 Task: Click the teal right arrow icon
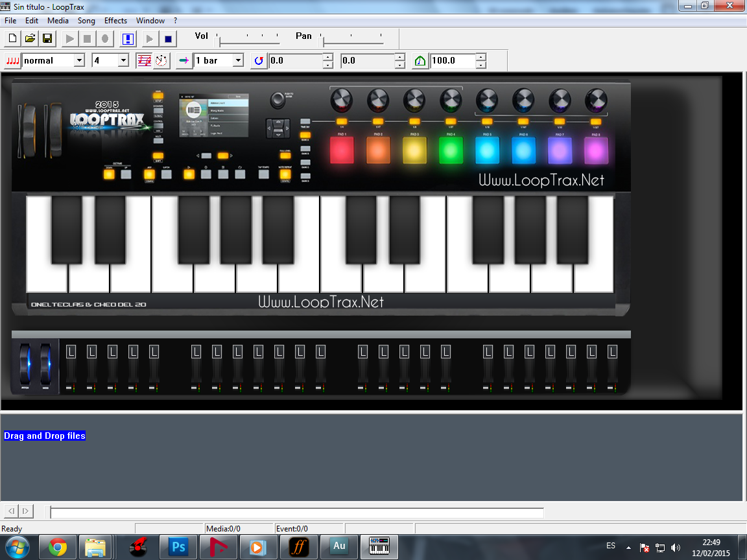[184, 60]
